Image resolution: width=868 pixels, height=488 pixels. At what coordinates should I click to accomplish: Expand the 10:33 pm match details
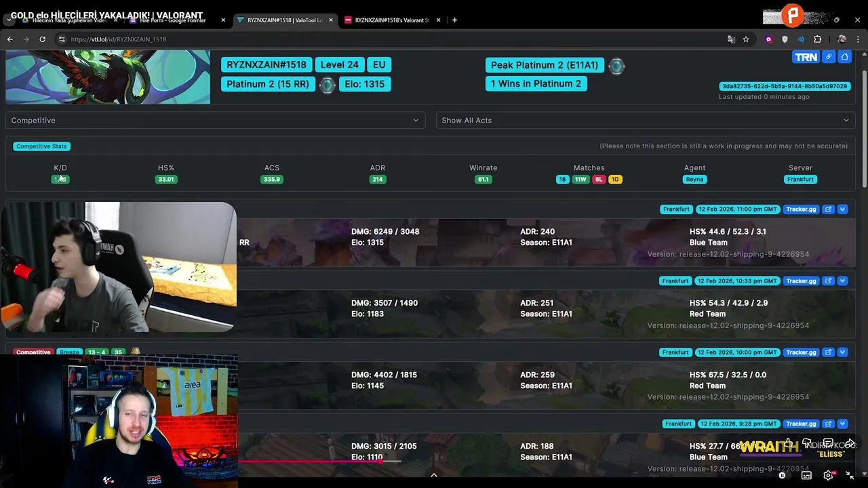tap(842, 281)
